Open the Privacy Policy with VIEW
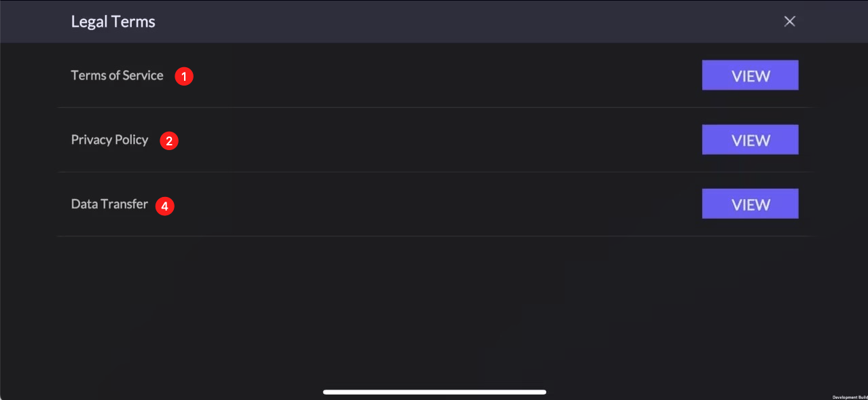This screenshot has width=868, height=400. pos(750,140)
